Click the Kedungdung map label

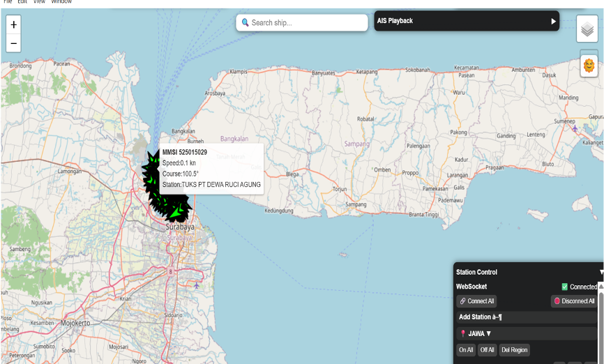279,211
